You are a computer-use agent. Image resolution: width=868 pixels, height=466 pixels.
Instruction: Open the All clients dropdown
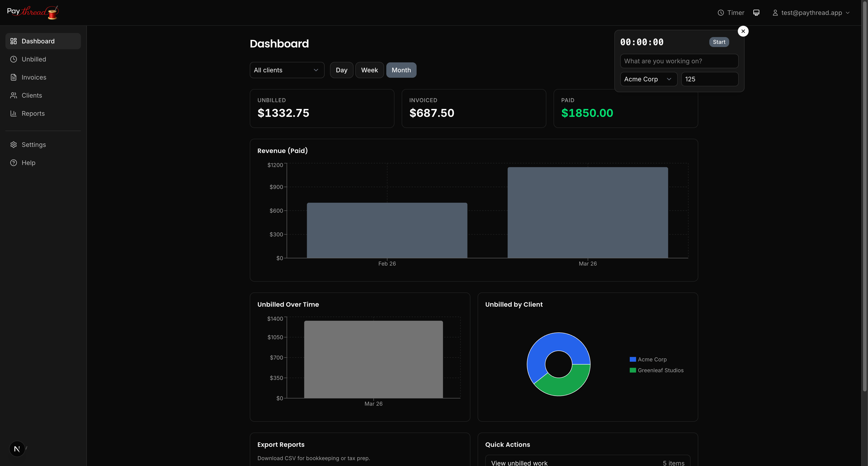(287, 70)
